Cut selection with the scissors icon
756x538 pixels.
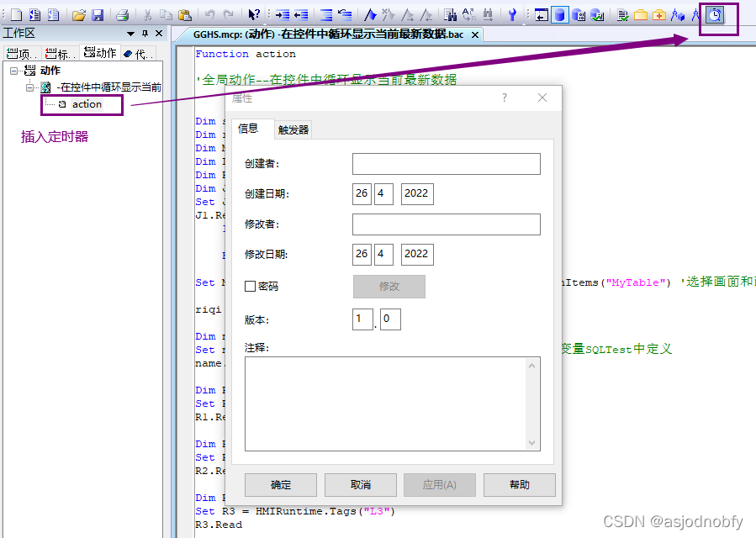click(147, 15)
